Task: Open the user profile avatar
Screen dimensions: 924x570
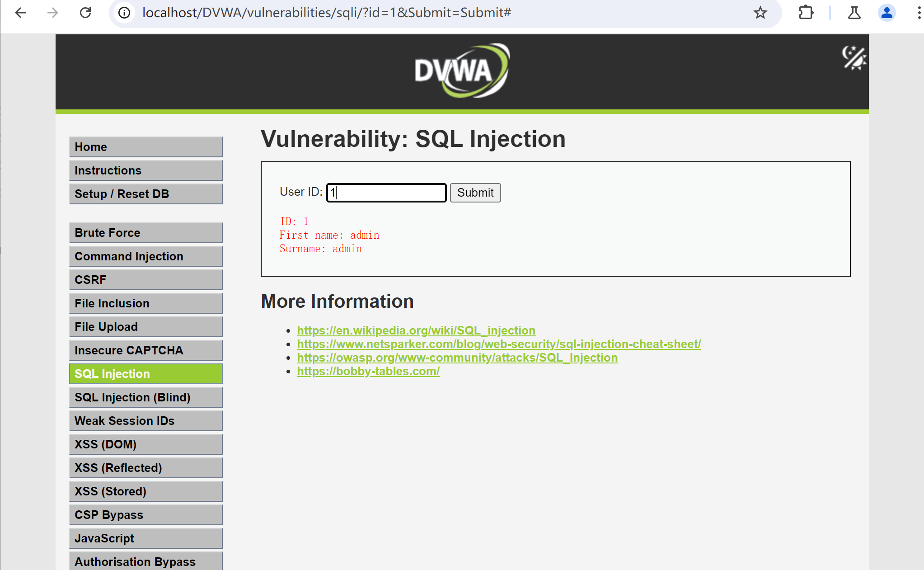Action: click(886, 13)
